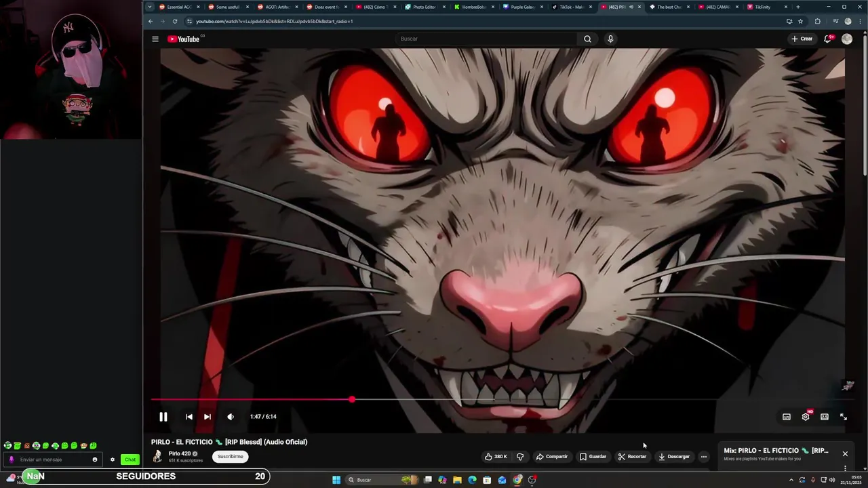Open Mix panel three-dot options menu

click(845, 468)
